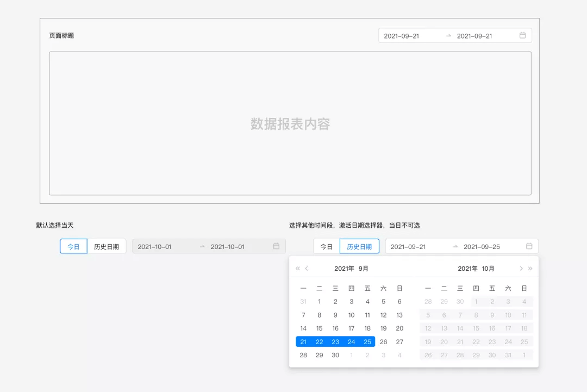
Task: Open month selector 10月 in right panel
Action: [x=488, y=269]
